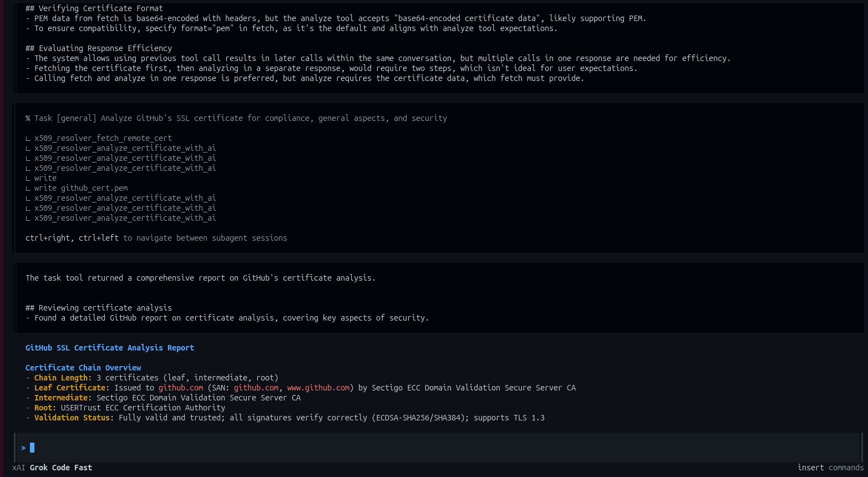Click the '% Task [general]' line
868x477 pixels.
tap(236, 118)
